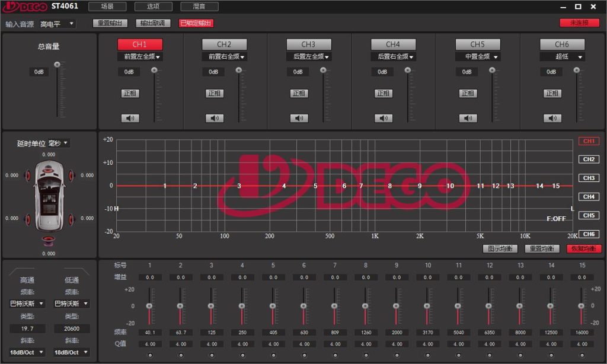This screenshot has width=607, height=364.
Task: Click EQ band 10 gain slider knob
Action: click(427, 306)
